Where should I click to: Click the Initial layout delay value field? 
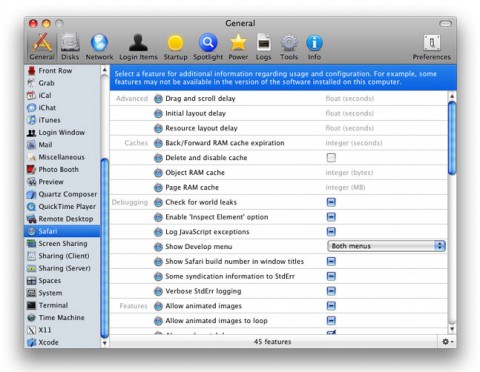tap(349, 113)
